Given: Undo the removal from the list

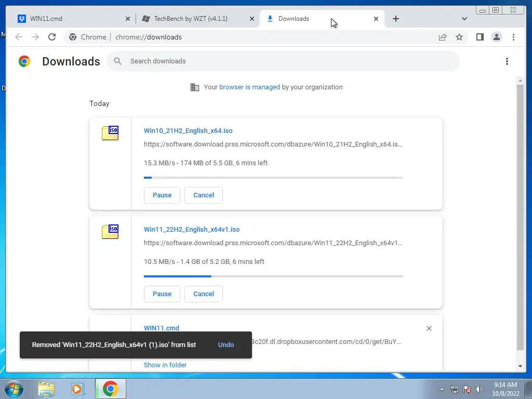Looking at the screenshot, I should click(x=226, y=345).
